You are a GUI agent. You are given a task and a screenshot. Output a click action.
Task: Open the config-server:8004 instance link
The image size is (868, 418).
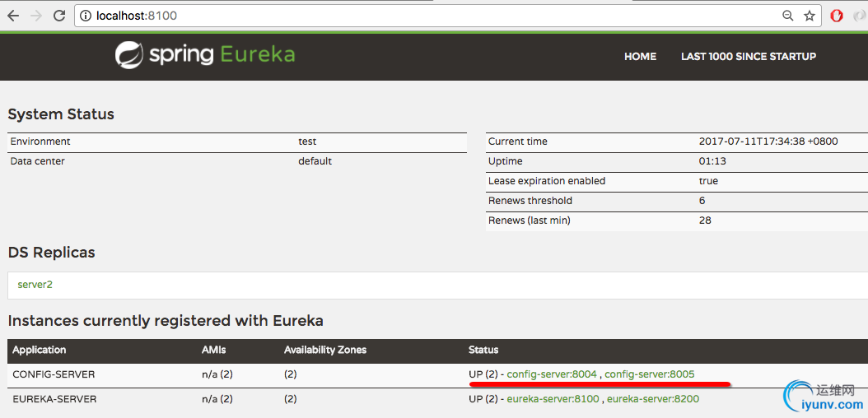click(552, 374)
